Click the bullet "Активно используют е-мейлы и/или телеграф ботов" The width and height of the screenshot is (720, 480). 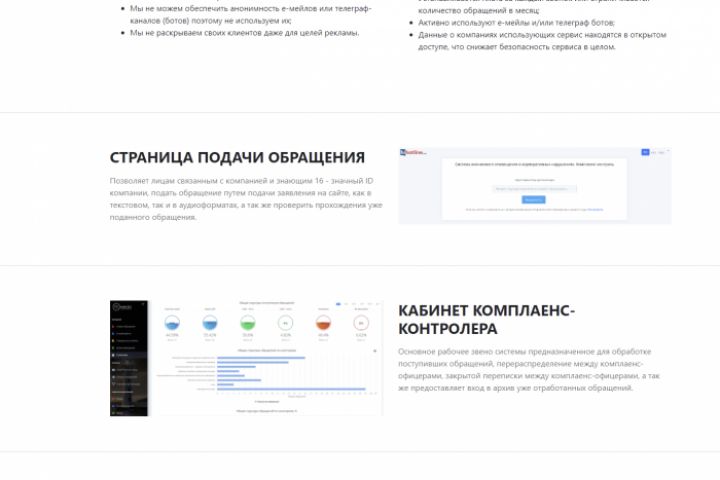516,23
